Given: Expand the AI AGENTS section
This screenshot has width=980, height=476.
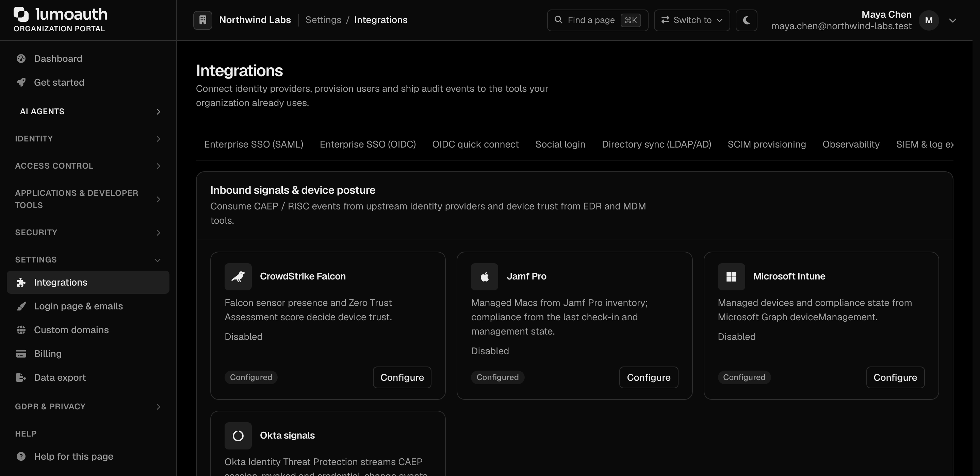Looking at the screenshot, I should (88, 112).
